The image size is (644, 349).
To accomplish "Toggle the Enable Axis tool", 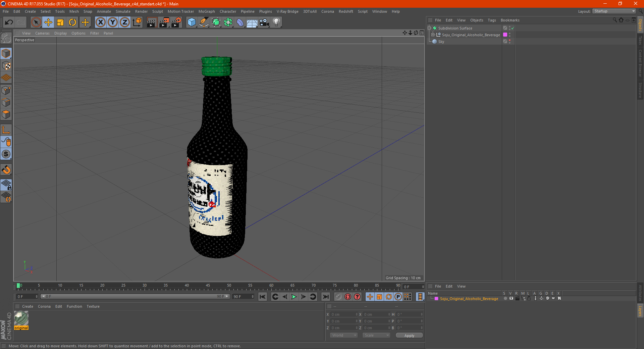I will [6, 130].
